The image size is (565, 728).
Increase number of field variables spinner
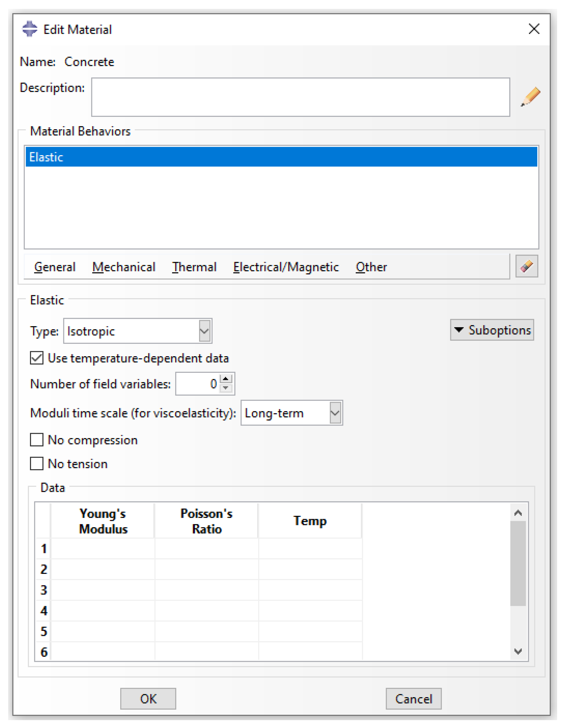pos(226,379)
